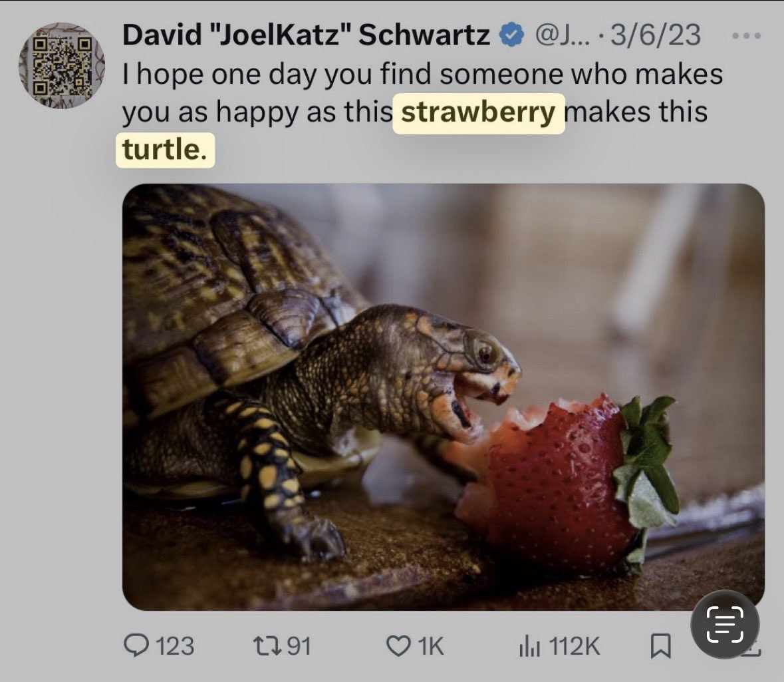Click the 123 replies count

click(x=174, y=645)
